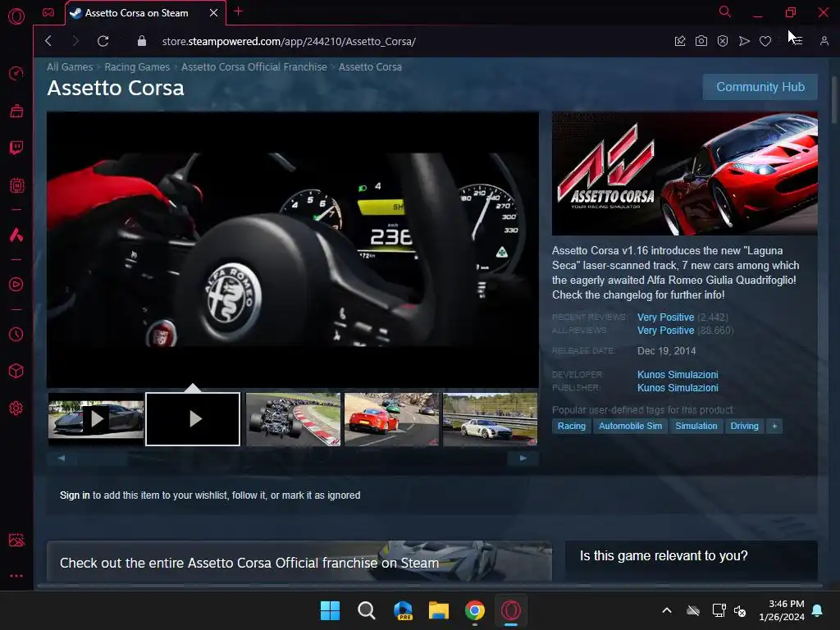Bookmark page with heart icon
Image resolution: width=840 pixels, height=630 pixels.
point(765,41)
